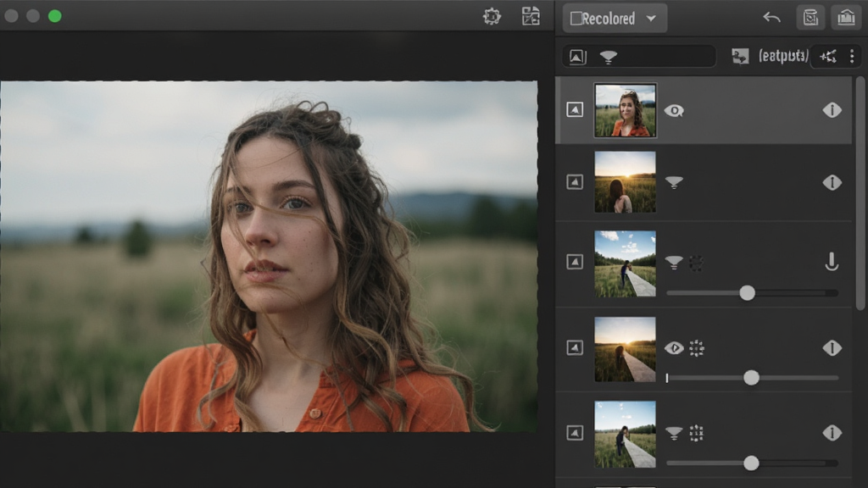The width and height of the screenshot is (868, 488).
Task: Click the save document icon near undo arrow
Action: pyautogui.click(x=810, y=18)
